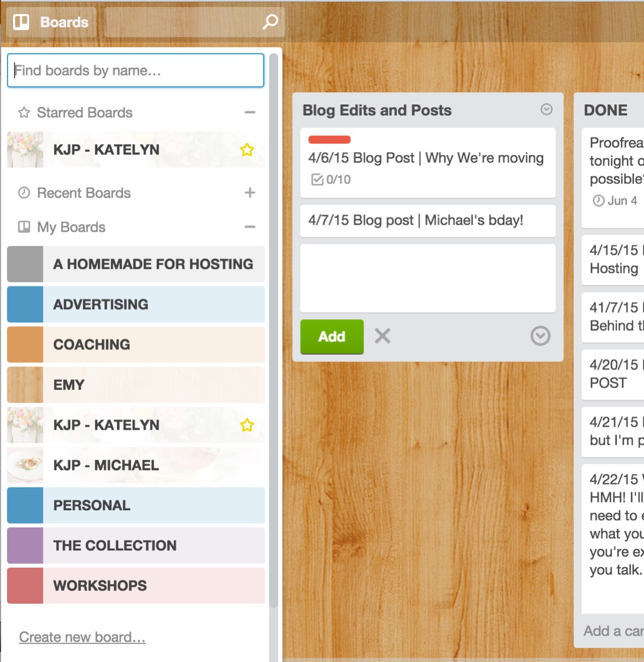This screenshot has width=644, height=662.
Task: Open the 4/22/15 HMH card
Action: 613,539
